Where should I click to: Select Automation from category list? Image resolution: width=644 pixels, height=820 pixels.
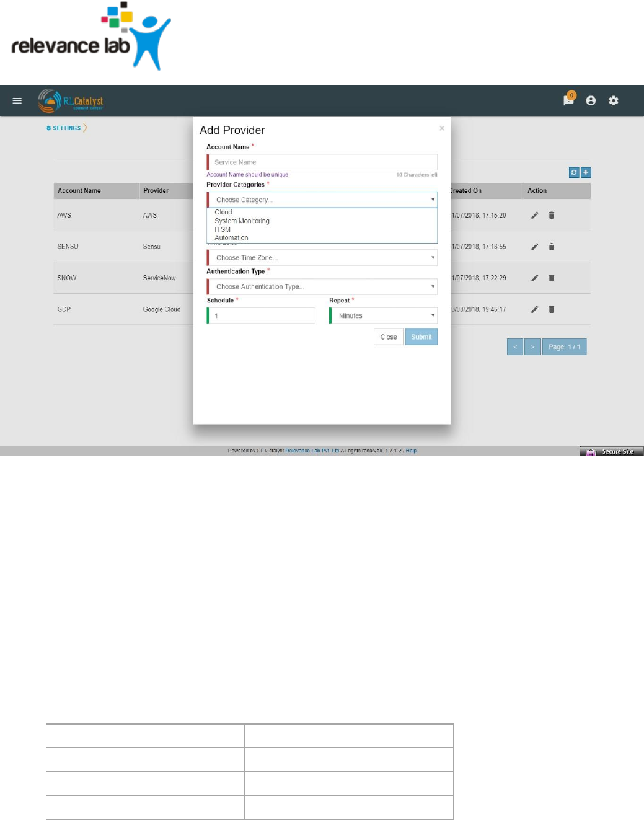tap(231, 237)
